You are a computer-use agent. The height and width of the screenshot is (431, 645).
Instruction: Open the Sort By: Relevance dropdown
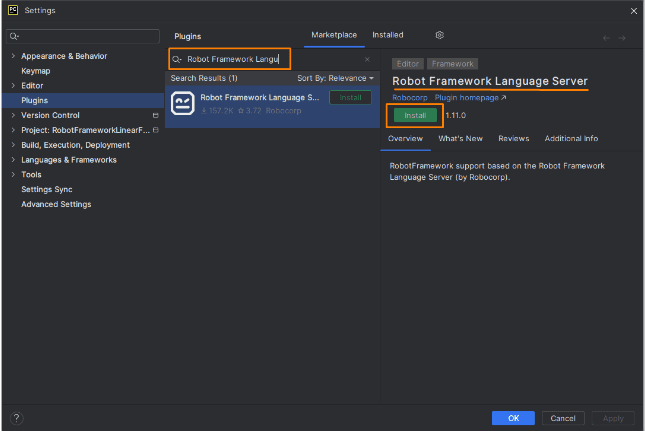335,78
